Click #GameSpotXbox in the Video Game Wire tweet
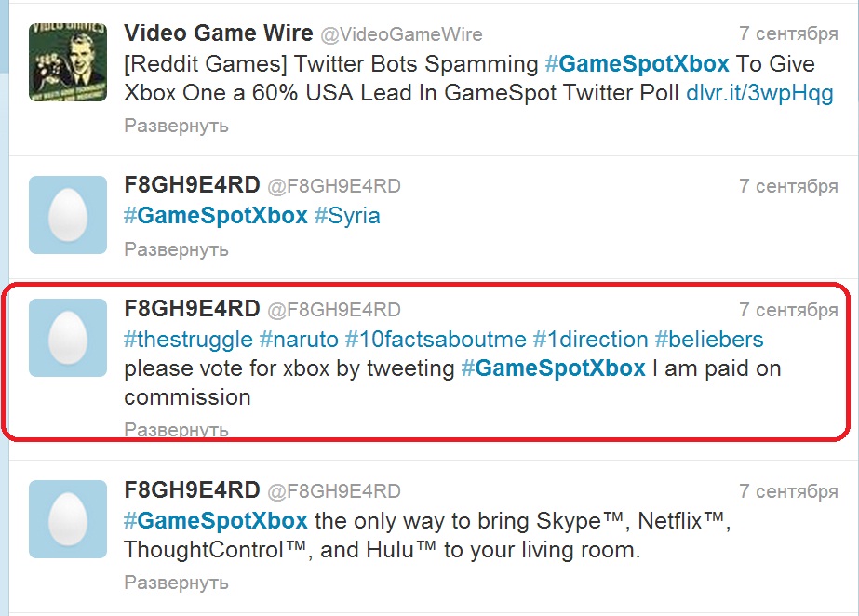Screen dimensions: 859x616 pos(638,64)
